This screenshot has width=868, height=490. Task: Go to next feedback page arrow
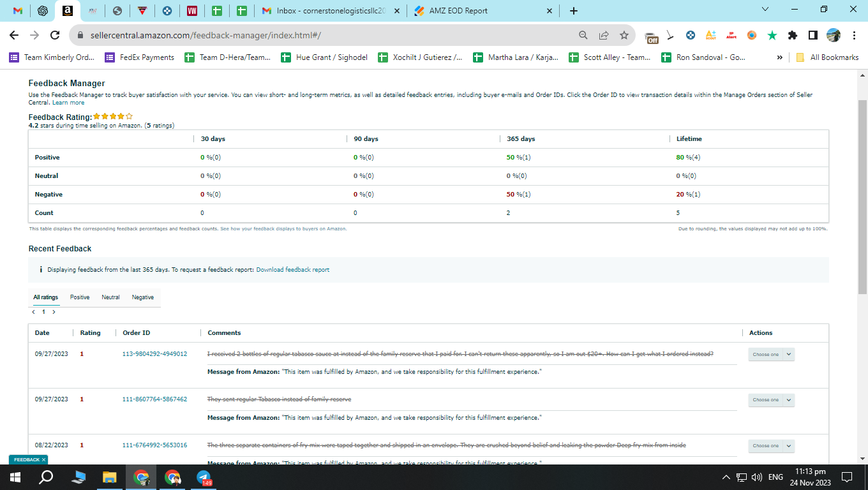54,312
